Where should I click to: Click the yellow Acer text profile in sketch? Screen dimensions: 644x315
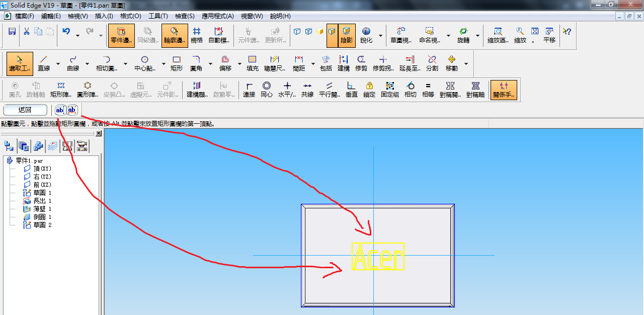coord(378,257)
